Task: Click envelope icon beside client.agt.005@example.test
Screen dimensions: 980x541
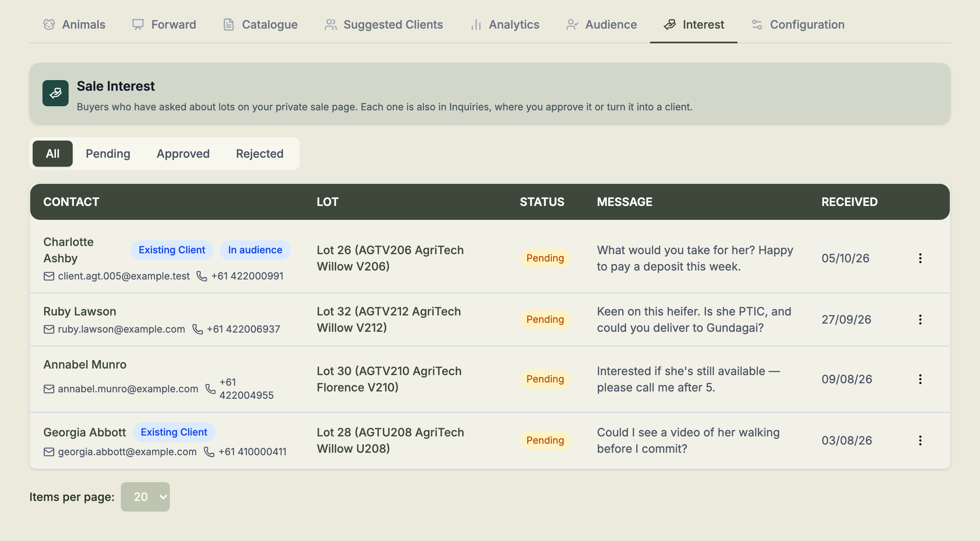Action: click(49, 276)
